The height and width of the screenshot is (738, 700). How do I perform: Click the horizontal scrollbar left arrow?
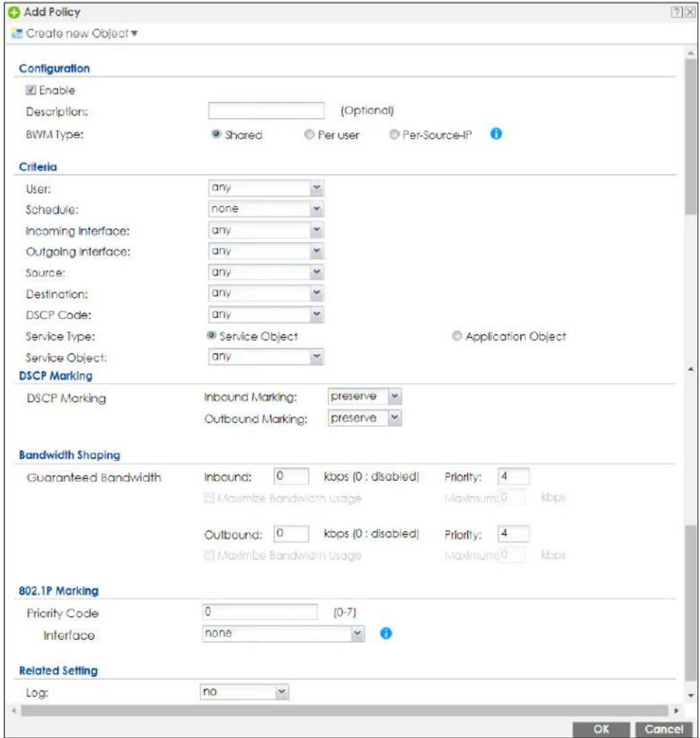pyautogui.click(x=14, y=710)
